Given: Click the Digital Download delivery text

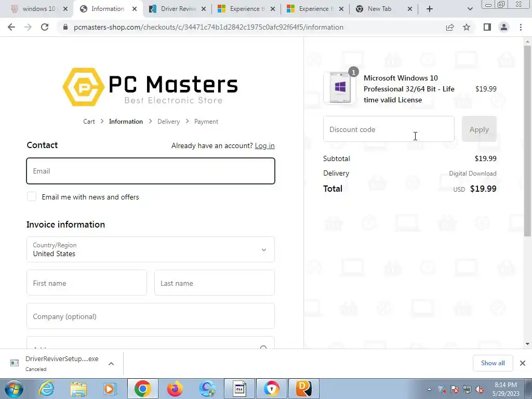Looking at the screenshot, I should 473,174.
